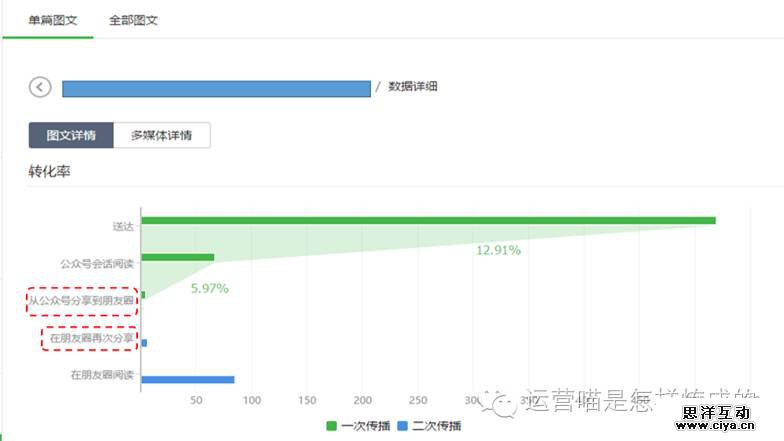Click the 数据详细 breadcrumb text
This screenshot has width=784, height=441.
(x=413, y=87)
